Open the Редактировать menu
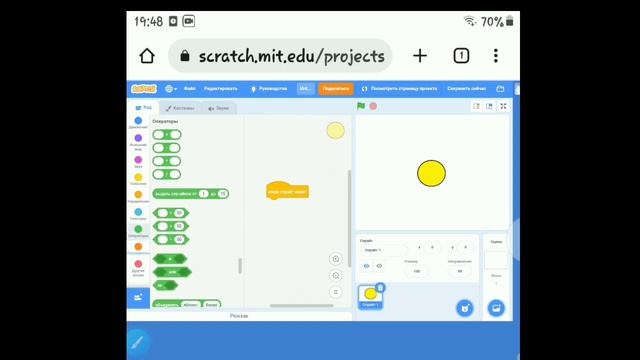Viewport: 640px width, 360px height. (x=220, y=89)
